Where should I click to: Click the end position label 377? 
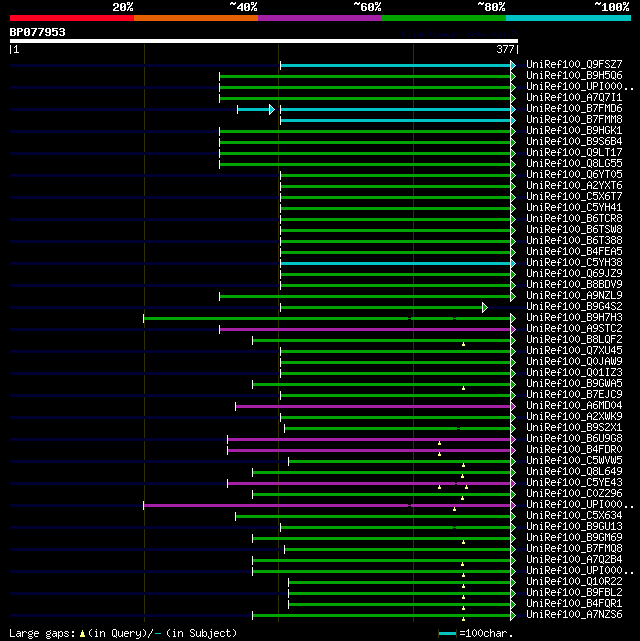coord(505,49)
